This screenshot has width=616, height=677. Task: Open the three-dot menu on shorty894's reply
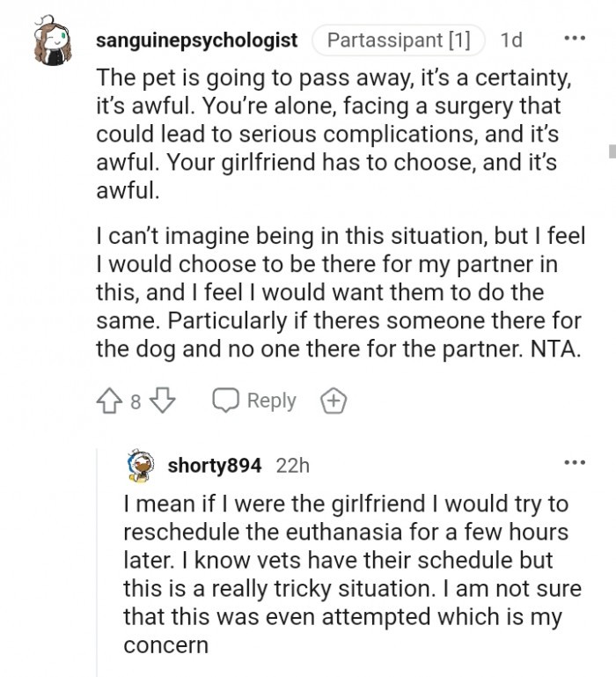tap(574, 463)
